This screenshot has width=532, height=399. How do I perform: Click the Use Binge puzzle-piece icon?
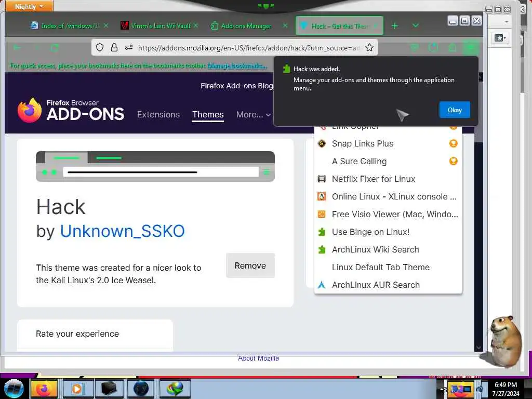(322, 232)
